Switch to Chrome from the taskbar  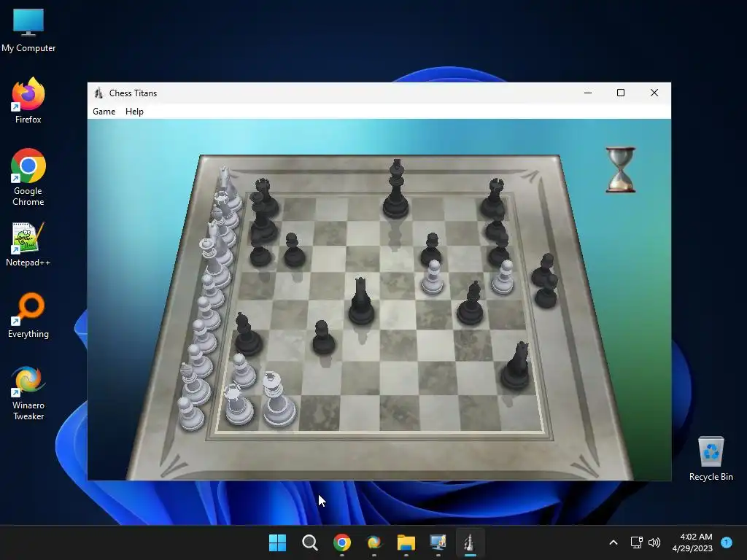tap(342, 542)
